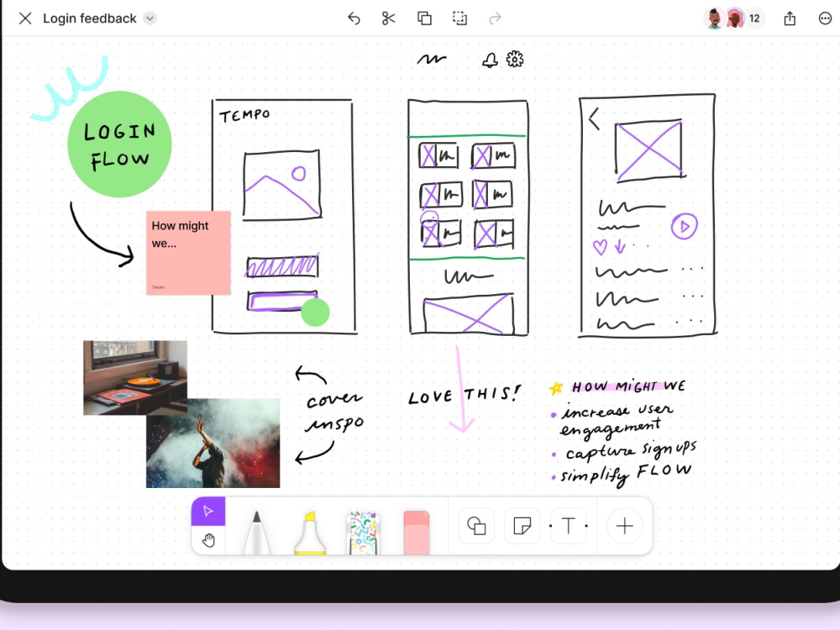Open the Login feedback title dropdown
The width and height of the screenshot is (840, 630).
(x=150, y=18)
